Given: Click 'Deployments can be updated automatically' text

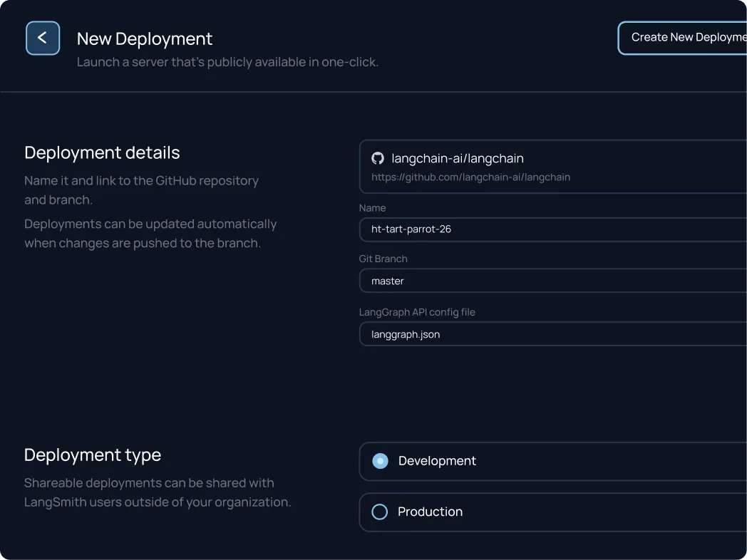Looking at the screenshot, I should click(x=150, y=224).
